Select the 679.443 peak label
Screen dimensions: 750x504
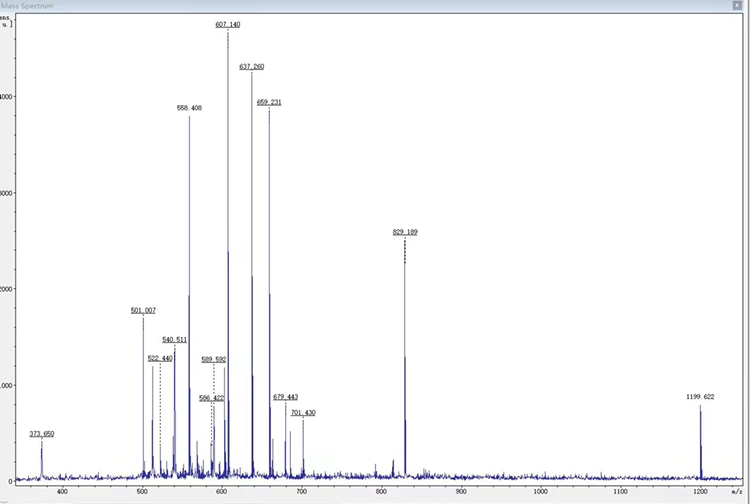click(285, 397)
